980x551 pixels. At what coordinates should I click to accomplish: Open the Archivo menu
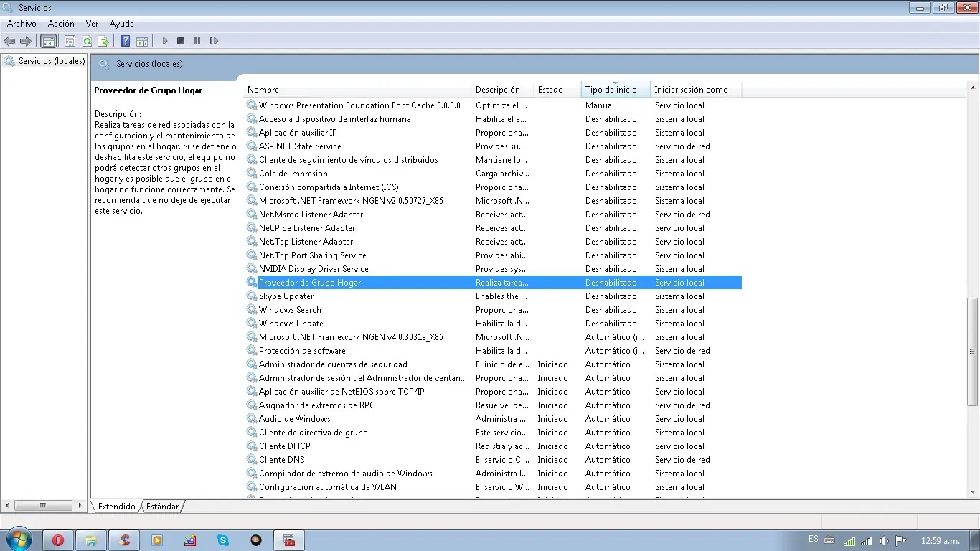click(22, 24)
